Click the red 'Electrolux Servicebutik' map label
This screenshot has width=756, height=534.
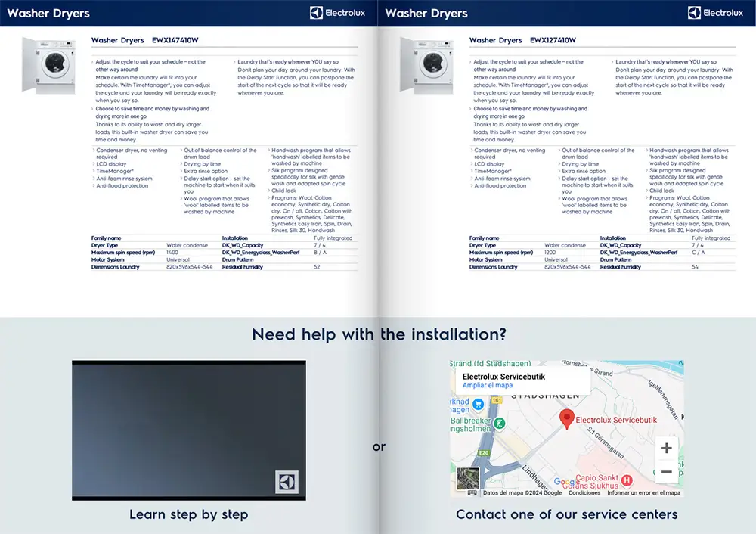tap(616, 420)
